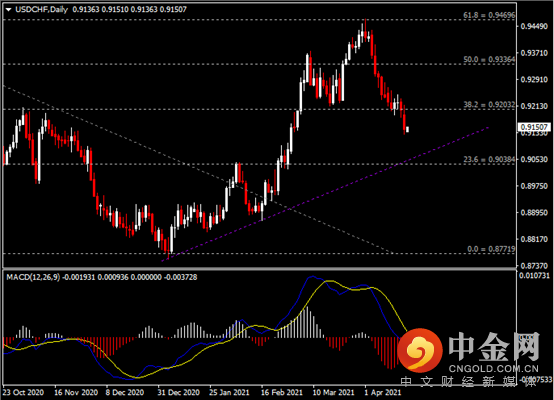Click the 16 Feb 2021 date label
Image resolution: width=554 pixels, height=400 pixels.
pyautogui.click(x=282, y=392)
